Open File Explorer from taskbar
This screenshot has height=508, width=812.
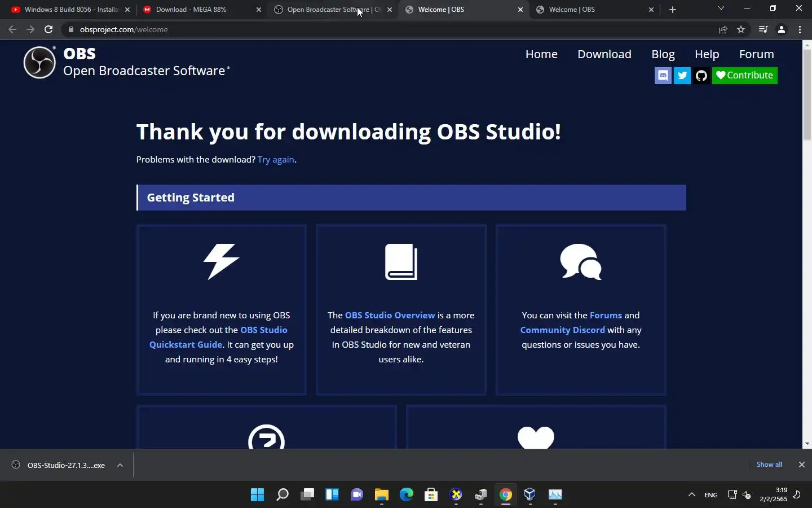[x=382, y=495]
